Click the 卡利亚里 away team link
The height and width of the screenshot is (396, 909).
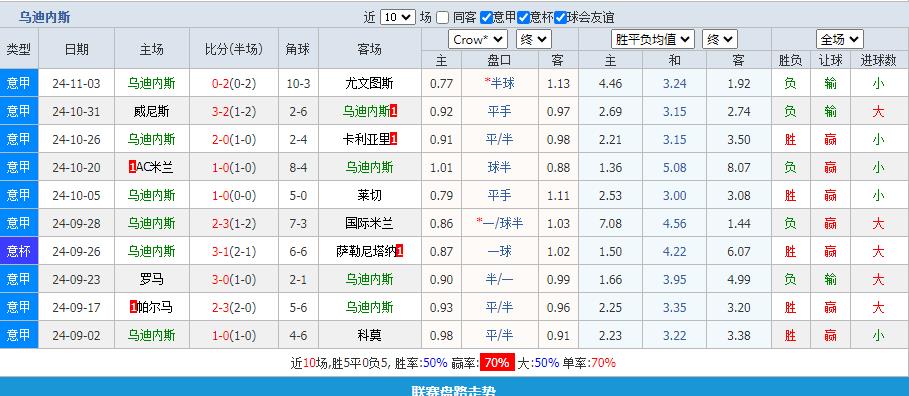(366, 139)
